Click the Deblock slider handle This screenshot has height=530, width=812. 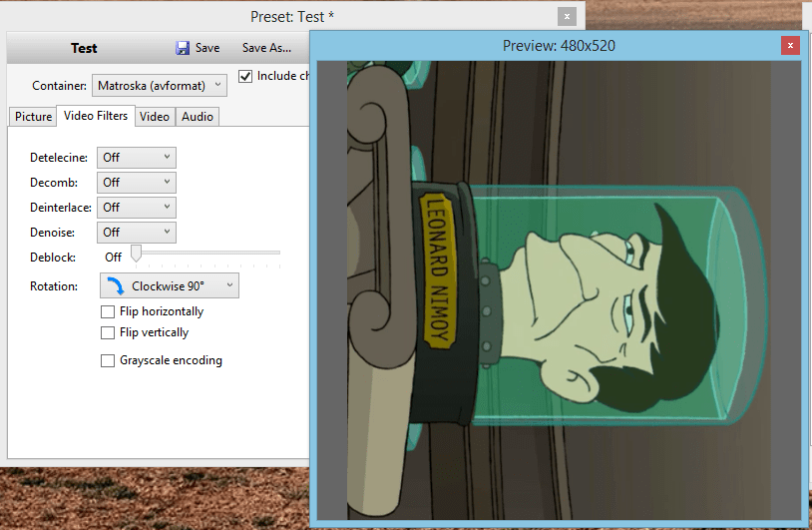point(137,254)
